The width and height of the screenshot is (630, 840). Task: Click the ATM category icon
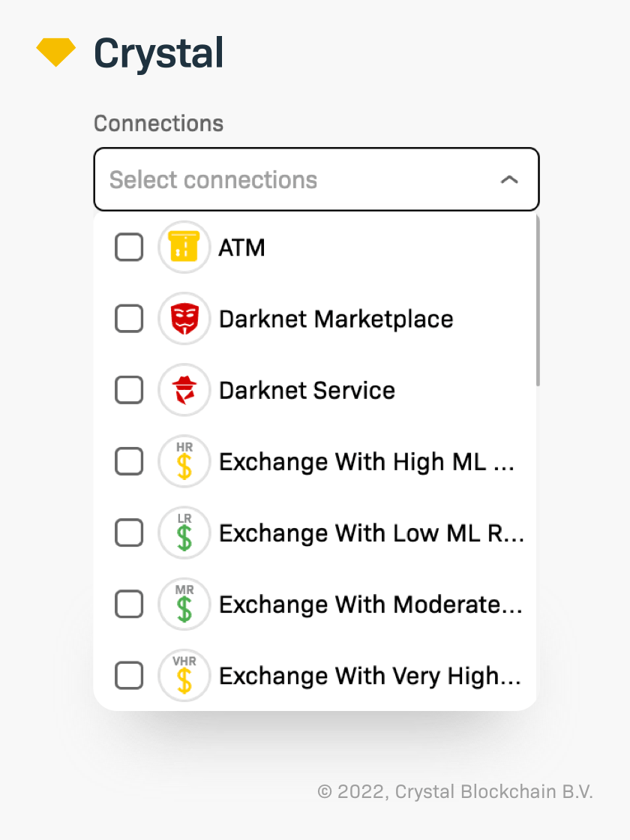click(x=184, y=247)
